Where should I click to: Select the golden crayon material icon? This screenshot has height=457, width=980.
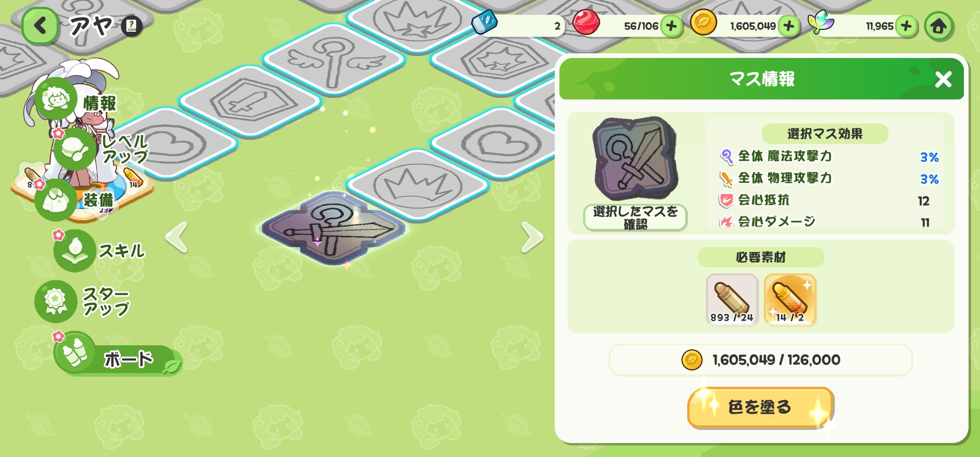point(790,300)
